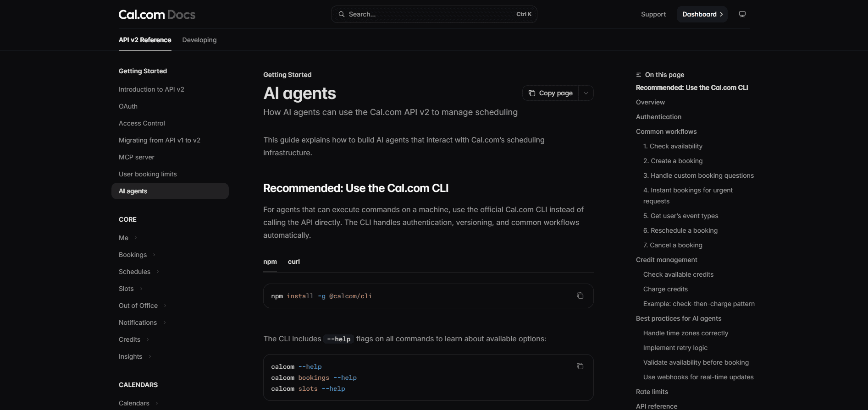
Task: Open Migrating from API v1 to v2
Action: pyautogui.click(x=160, y=140)
